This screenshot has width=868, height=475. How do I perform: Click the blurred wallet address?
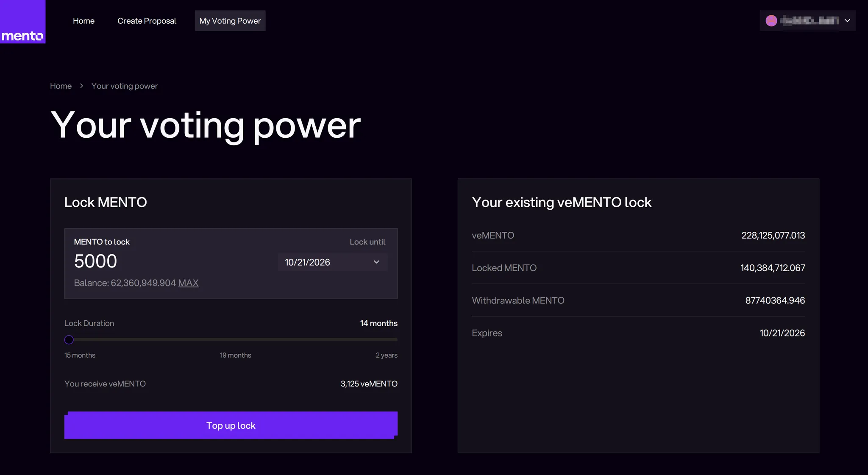[810, 21]
